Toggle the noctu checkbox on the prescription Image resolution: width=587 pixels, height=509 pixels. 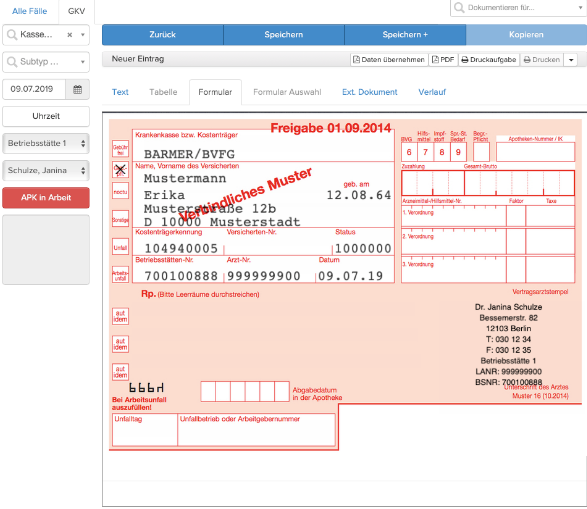coord(120,191)
